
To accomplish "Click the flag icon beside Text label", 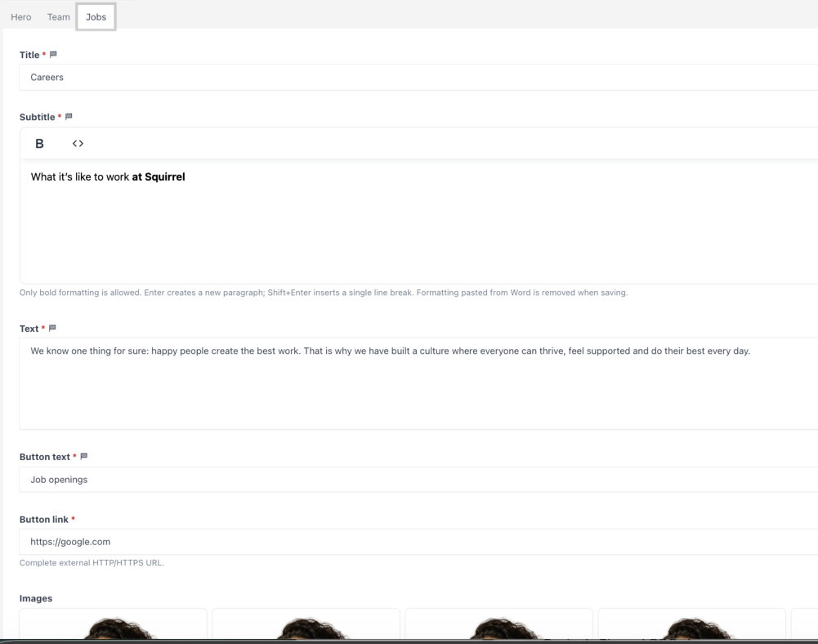I will pos(52,329).
